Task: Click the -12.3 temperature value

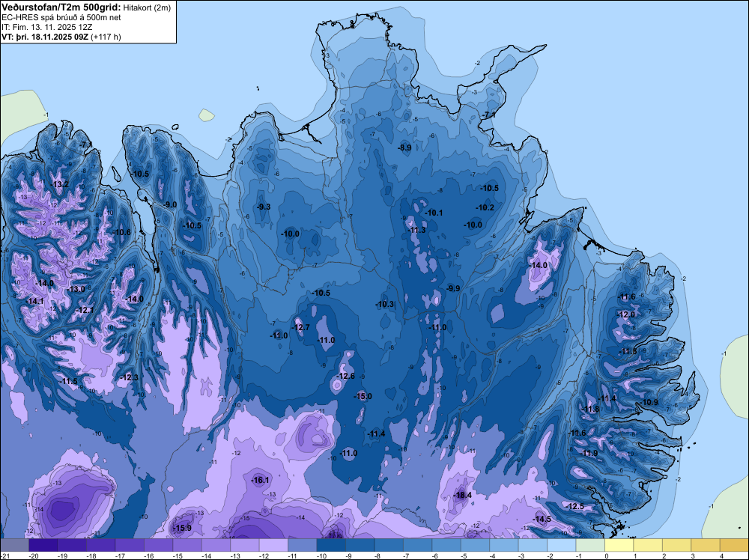Action: click(130, 377)
